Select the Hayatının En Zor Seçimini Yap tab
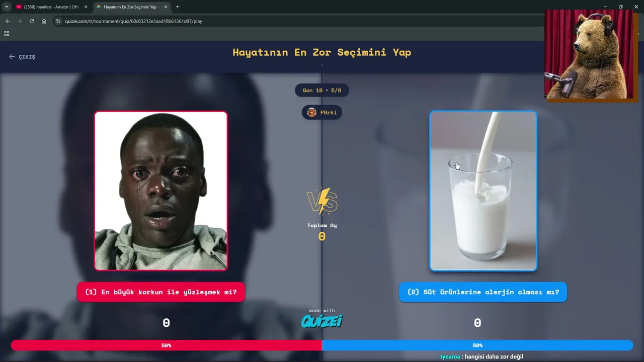 [132, 7]
